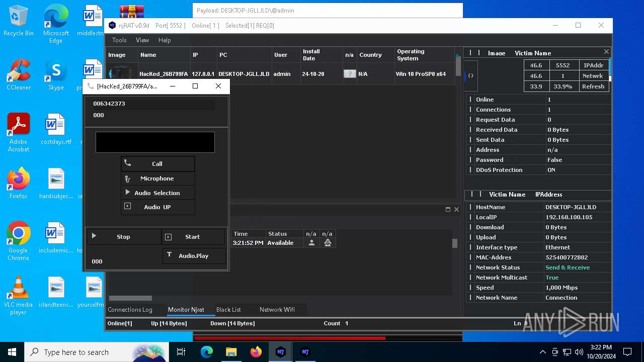The height and width of the screenshot is (362, 644).
Task: Stop the audio capture
Action: [x=124, y=237]
